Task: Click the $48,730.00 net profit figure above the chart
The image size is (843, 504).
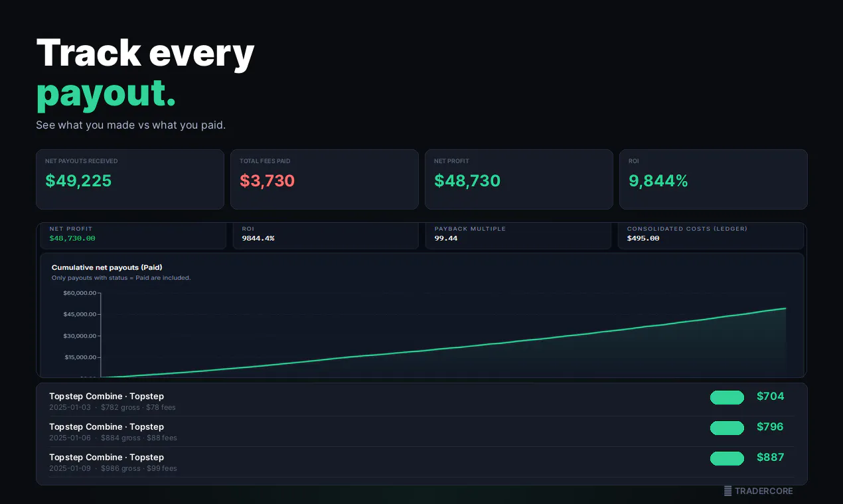Action: pos(72,238)
